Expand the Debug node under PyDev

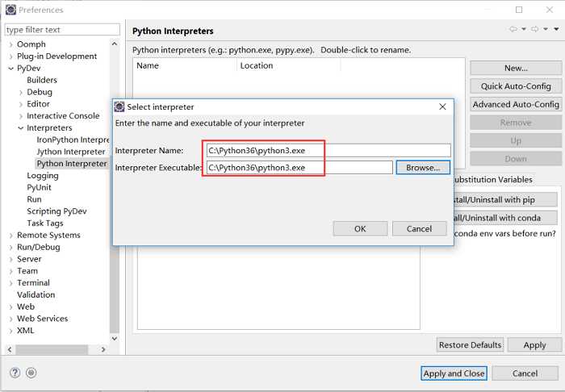(21, 93)
